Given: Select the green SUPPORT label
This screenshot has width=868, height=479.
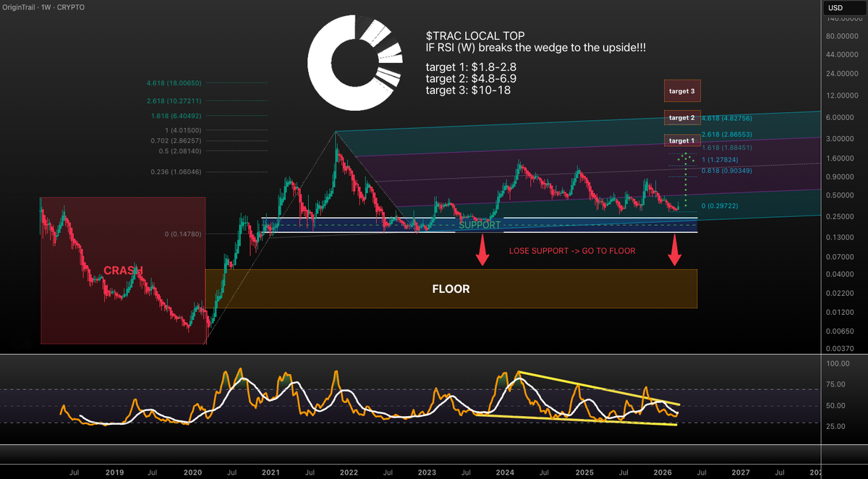Looking at the screenshot, I should click(480, 226).
